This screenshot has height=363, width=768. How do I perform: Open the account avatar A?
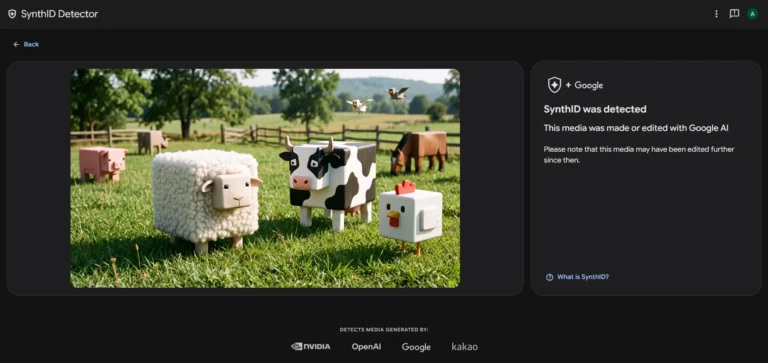752,14
